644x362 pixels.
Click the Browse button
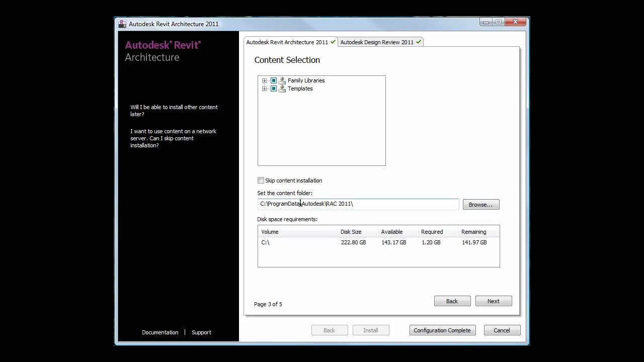[x=481, y=205]
